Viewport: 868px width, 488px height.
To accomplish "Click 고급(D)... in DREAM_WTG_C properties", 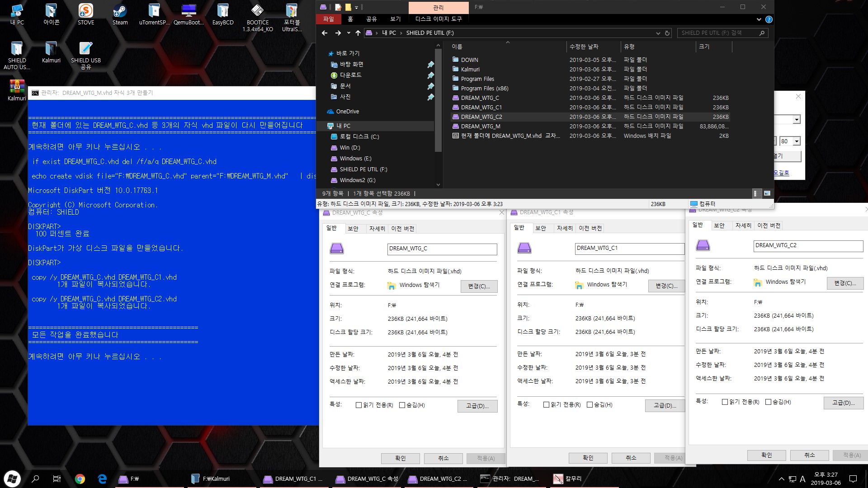I will coord(477,406).
